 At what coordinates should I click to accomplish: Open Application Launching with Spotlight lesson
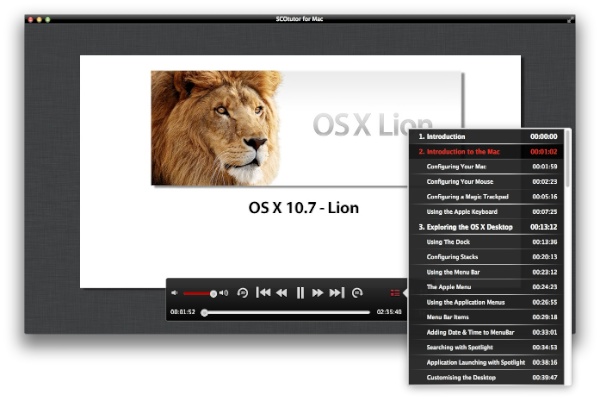coord(488,363)
